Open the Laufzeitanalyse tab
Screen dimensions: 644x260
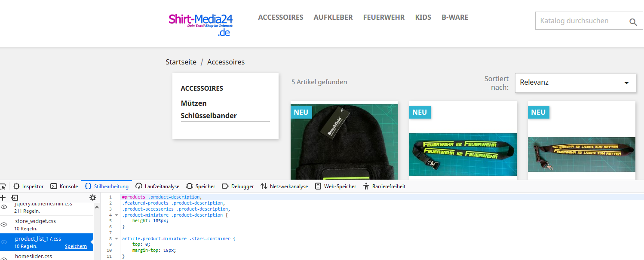[x=157, y=187]
